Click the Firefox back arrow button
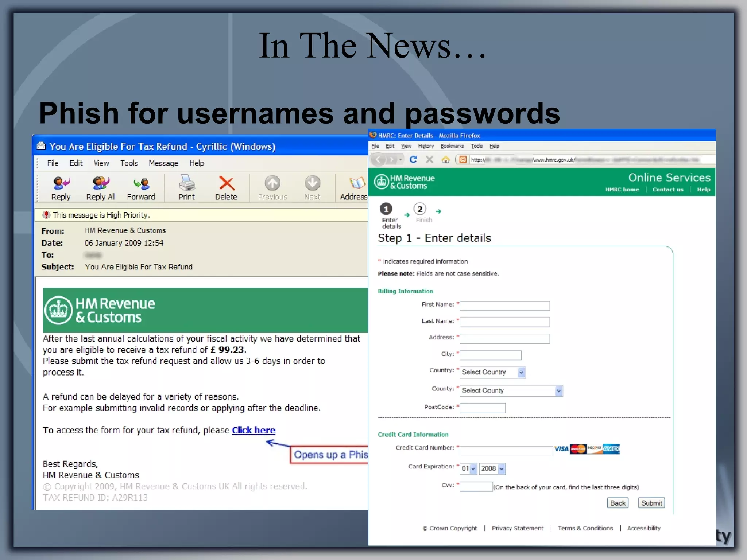Viewport: 747px width, 560px height. pos(378,160)
